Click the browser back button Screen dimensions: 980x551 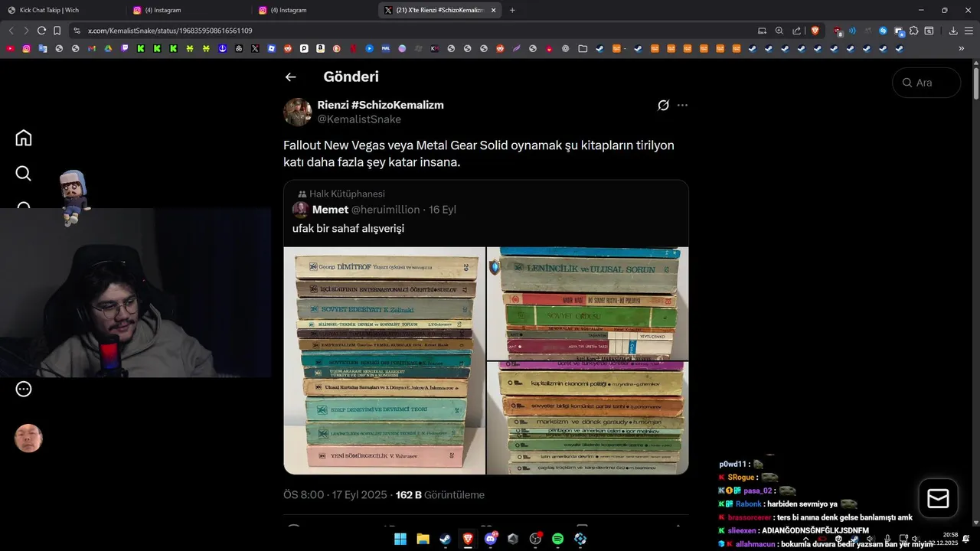(x=11, y=31)
